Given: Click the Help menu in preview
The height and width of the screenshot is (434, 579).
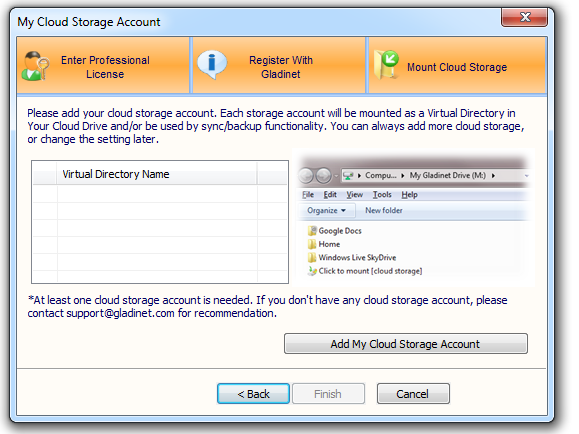Looking at the screenshot, I should [410, 195].
